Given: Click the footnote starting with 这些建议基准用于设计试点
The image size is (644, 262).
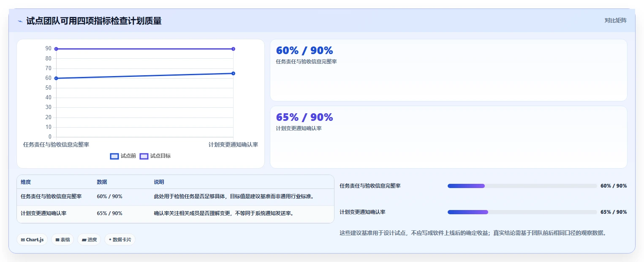Looking at the screenshot, I should [x=473, y=233].
